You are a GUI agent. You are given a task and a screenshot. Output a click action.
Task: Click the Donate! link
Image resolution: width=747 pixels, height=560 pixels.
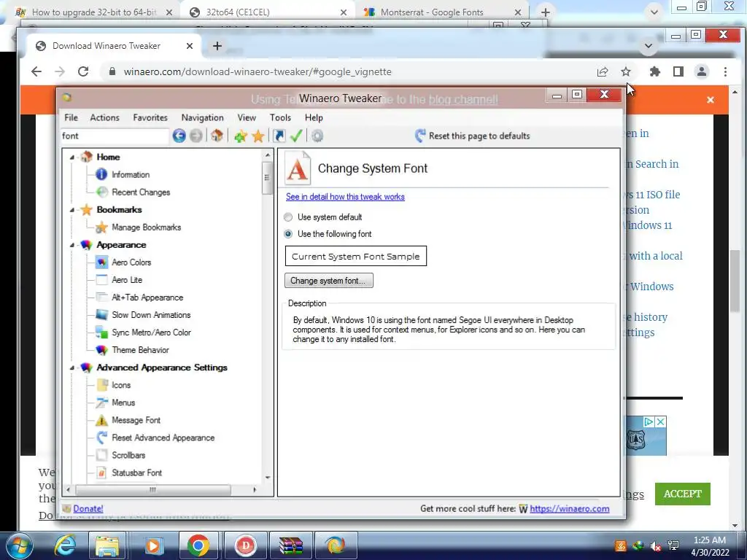tap(88, 508)
